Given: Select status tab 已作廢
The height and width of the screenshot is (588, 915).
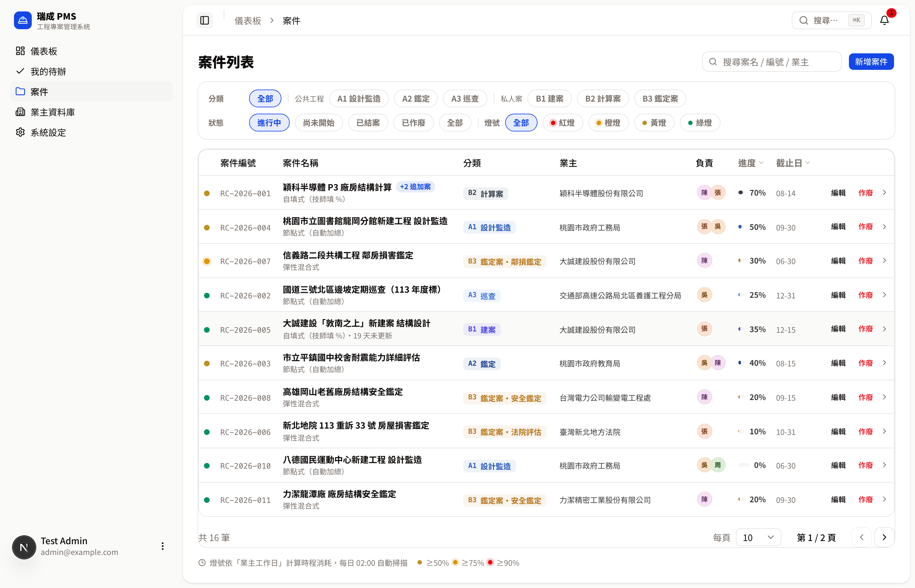Looking at the screenshot, I should [413, 123].
